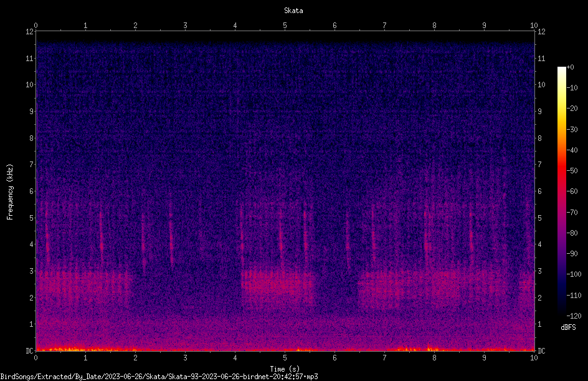Click the "6" kHz tick on the left axis

click(31, 191)
